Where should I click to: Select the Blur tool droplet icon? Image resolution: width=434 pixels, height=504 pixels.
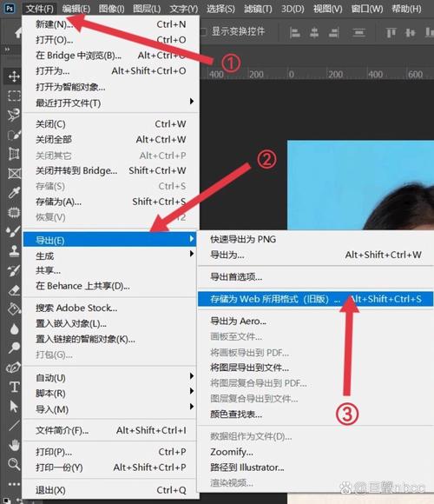click(x=14, y=328)
